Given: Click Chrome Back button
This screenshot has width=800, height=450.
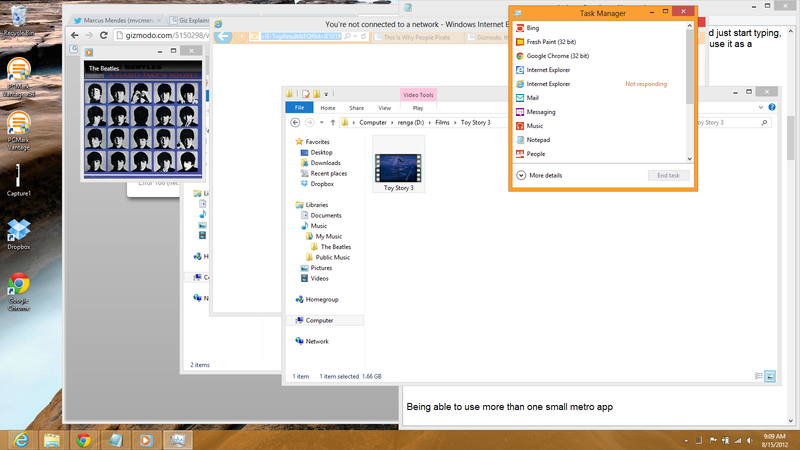Looking at the screenshot, I should point(75,35).
